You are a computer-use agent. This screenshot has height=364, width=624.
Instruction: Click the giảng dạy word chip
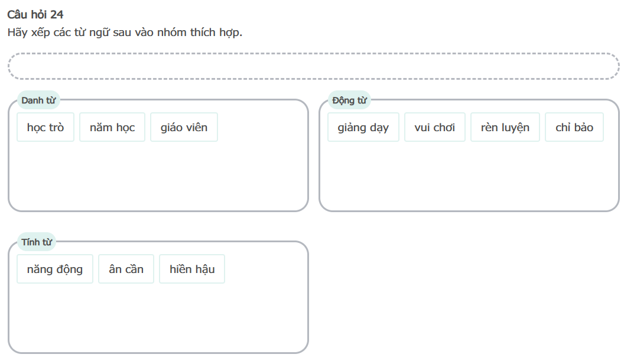click(x=363, y=127)
